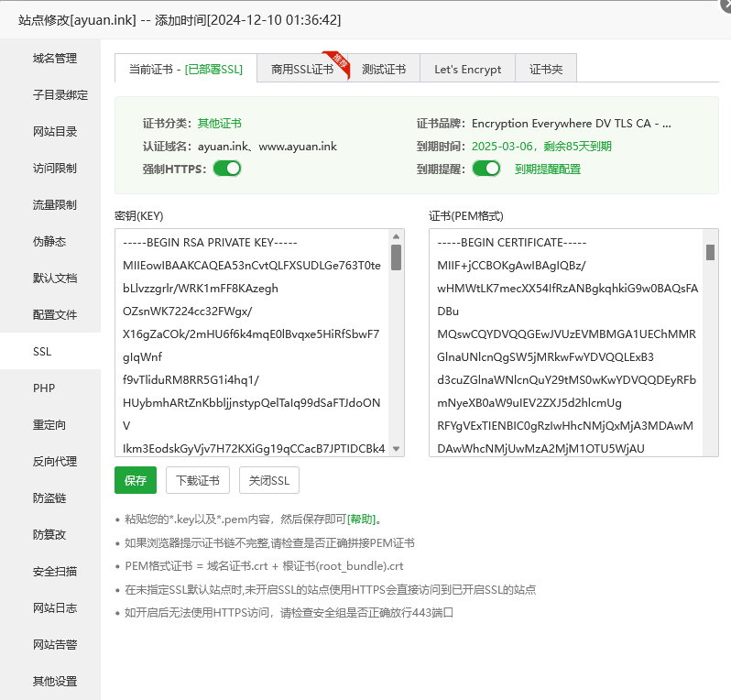731x700 pixels.
Task: Open the 商用SSL证书 tab
Action: tap(302, 69)
